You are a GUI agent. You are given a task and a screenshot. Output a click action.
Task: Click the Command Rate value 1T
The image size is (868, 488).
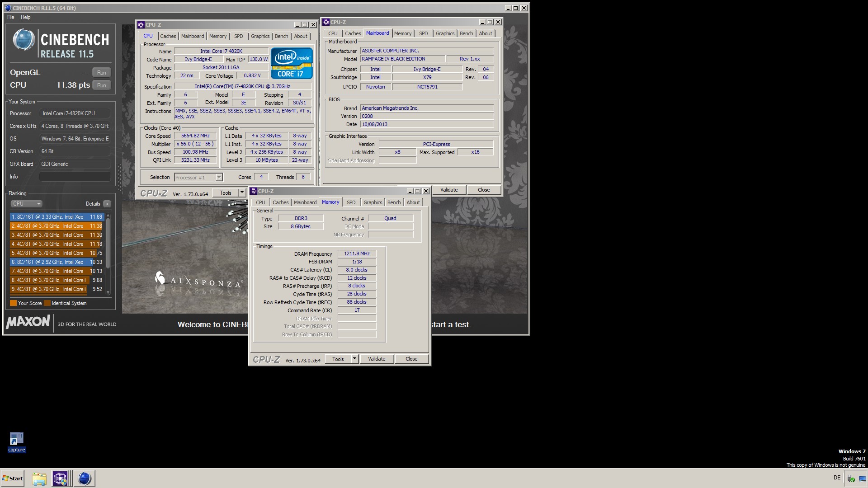(x=357, y=310)
